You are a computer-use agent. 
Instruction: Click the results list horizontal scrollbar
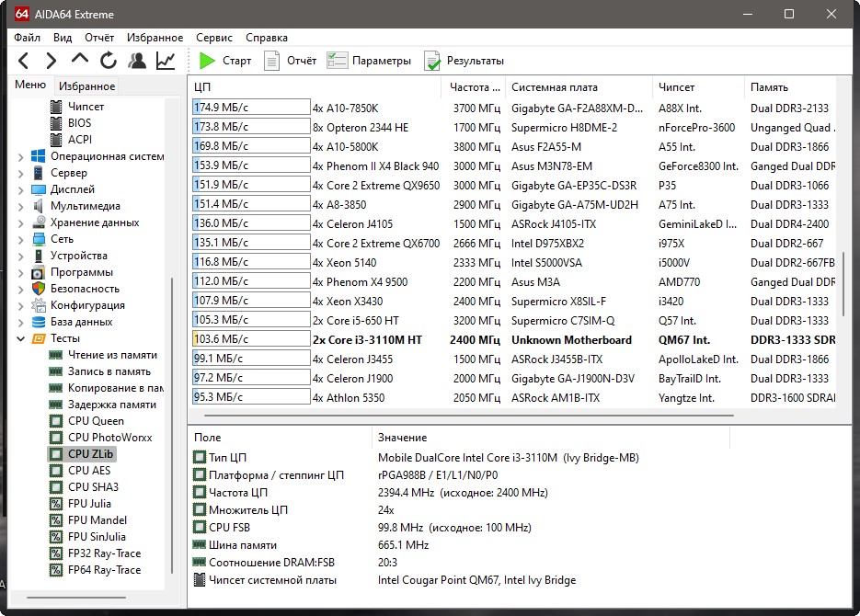pyautogui.click(x=469, y=416)
